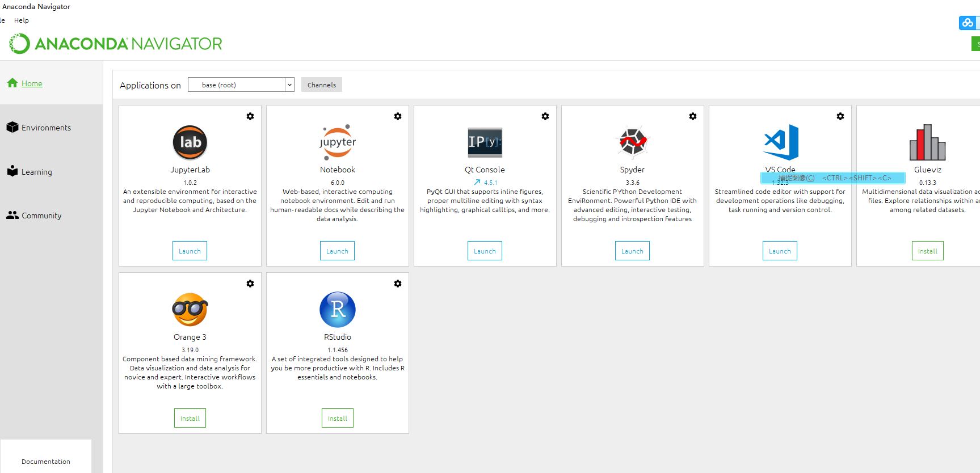980x473 pixels.
Task: Click the RStudio logo icon
Action: (x=338, y=310)
